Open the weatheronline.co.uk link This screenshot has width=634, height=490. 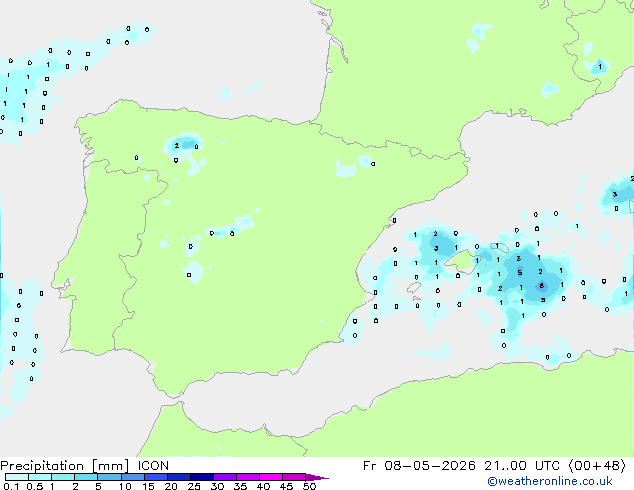click(550, 481)
